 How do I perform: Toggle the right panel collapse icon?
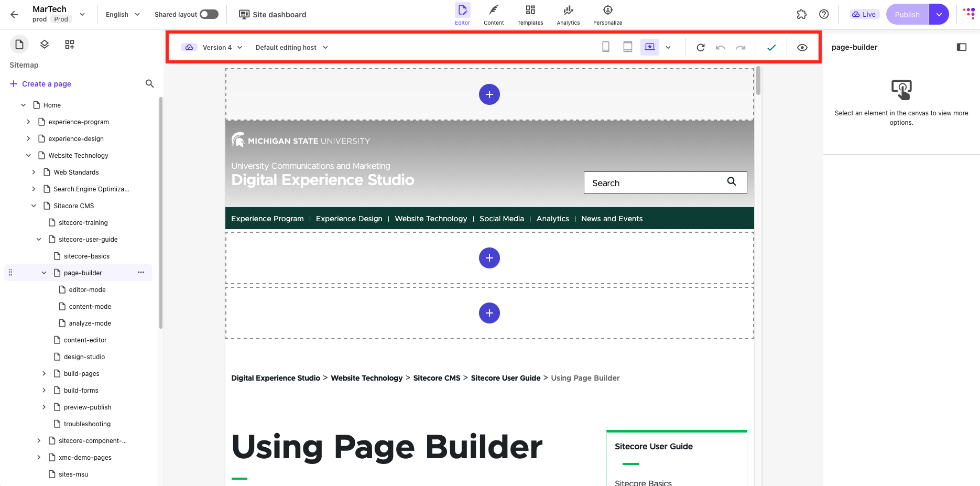tap(962, 47)
